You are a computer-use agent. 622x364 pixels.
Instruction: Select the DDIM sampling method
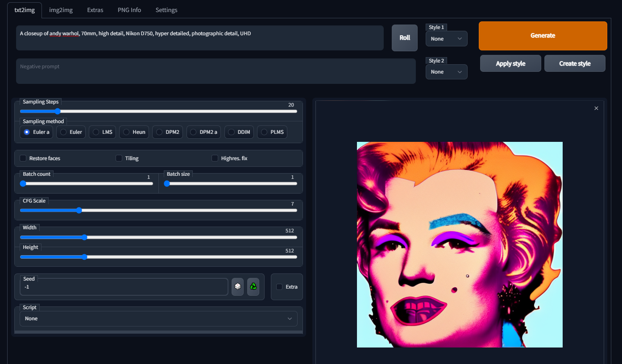coord(239,132)
